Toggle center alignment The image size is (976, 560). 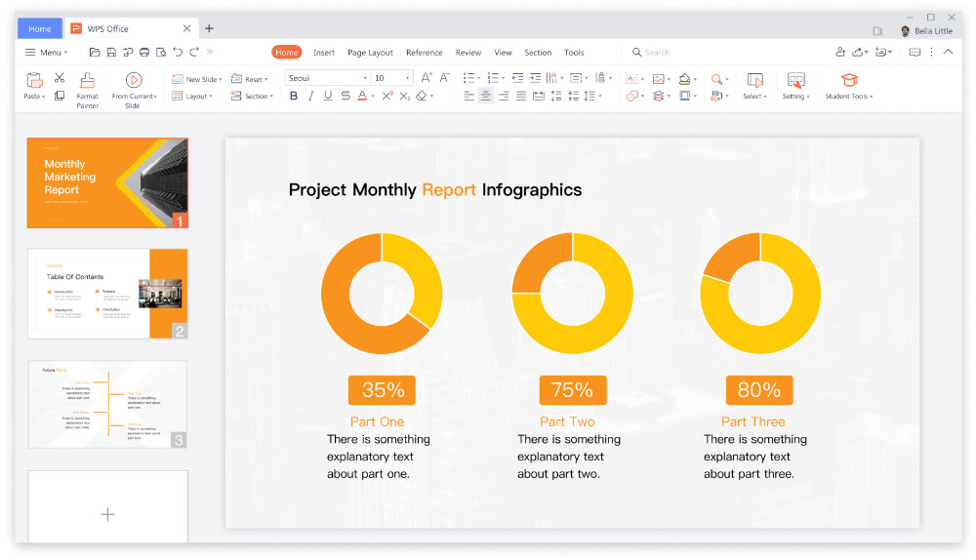[485, 96]
